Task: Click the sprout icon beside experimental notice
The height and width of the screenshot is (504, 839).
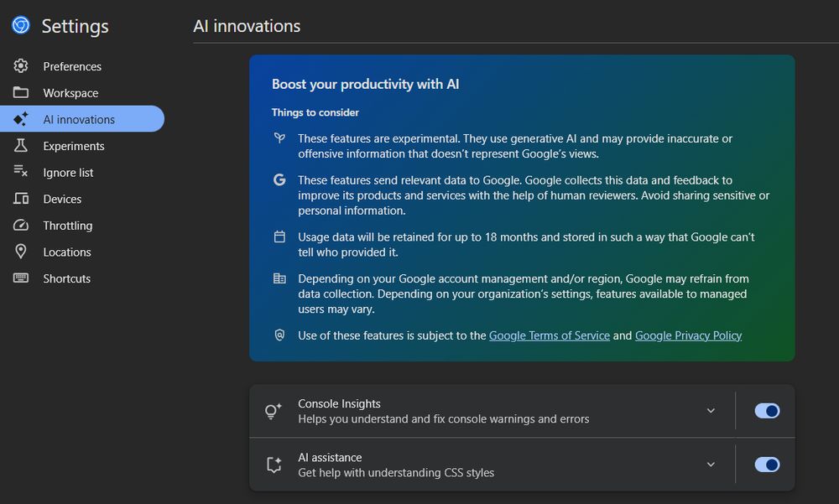Action: [279, 138]
